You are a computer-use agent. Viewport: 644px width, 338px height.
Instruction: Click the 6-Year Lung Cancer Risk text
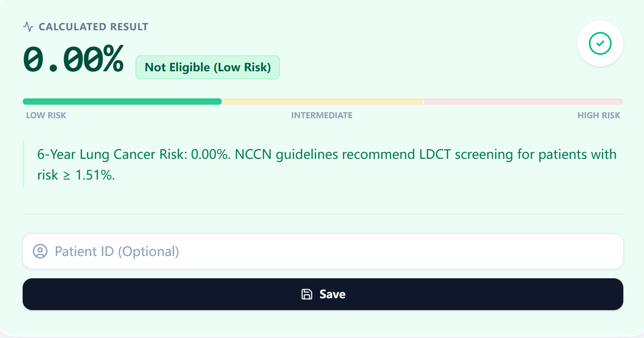tap(112, 154)
